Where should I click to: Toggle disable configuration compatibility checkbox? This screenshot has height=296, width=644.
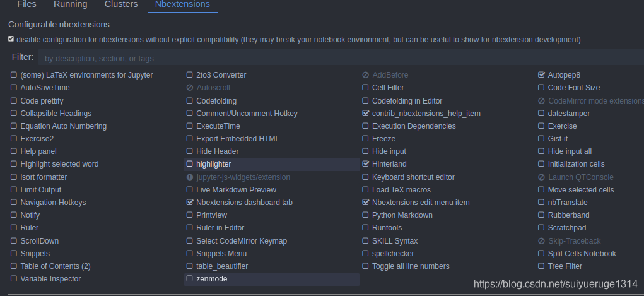pos(11,39)
